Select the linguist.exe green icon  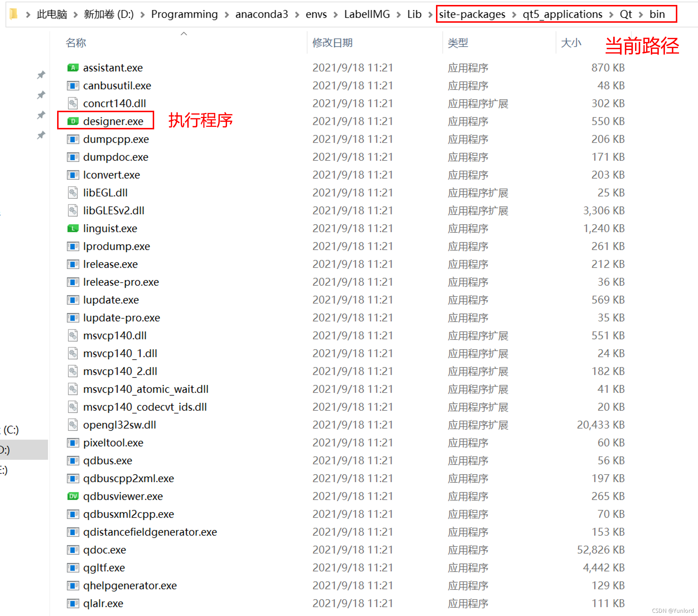(73, 228)
